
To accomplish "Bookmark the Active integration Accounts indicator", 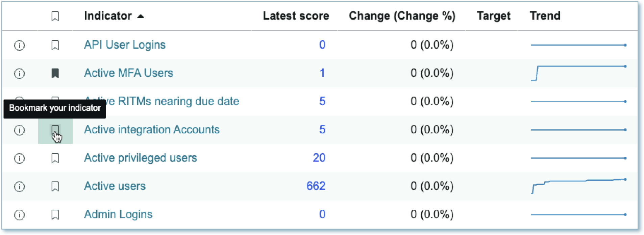I will tap(55, 130).
